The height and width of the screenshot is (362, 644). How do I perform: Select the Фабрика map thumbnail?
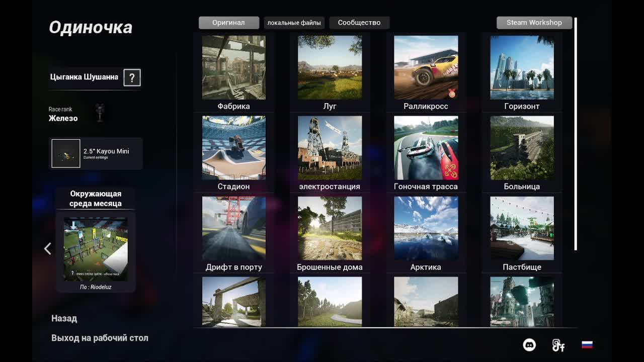point(234,67)
